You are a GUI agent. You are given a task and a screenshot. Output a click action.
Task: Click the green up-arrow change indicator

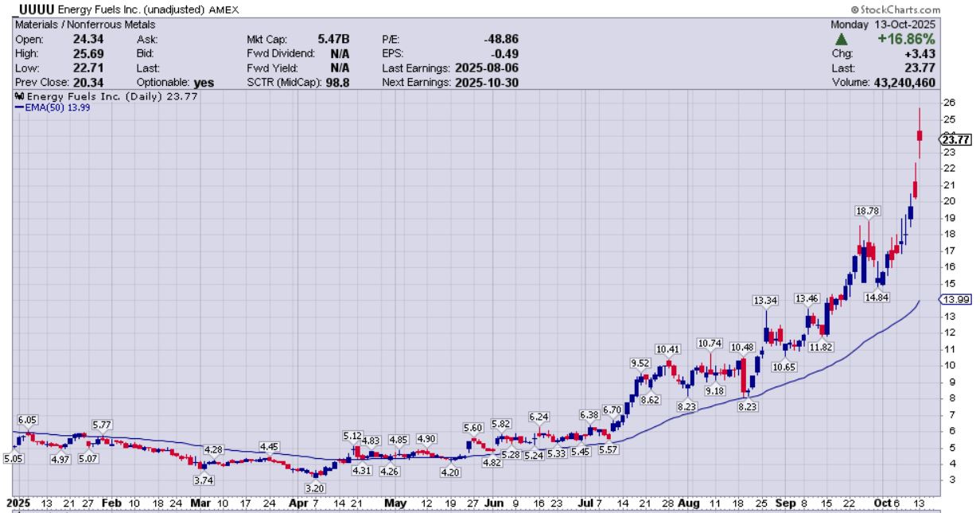(x=840, y=38)
